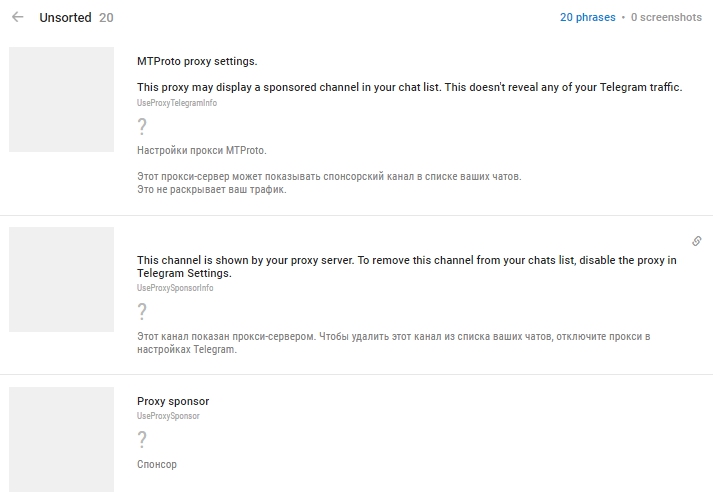Go back with the left arrow icon

tap(18, 17)
